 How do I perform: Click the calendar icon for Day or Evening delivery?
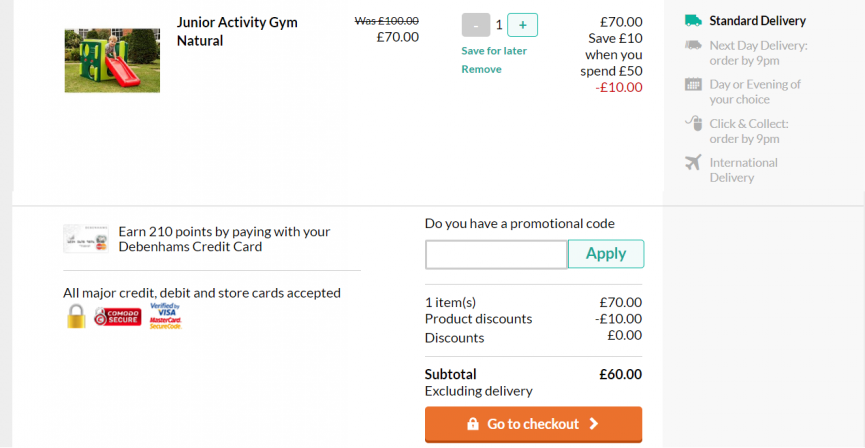coord(693,84)
